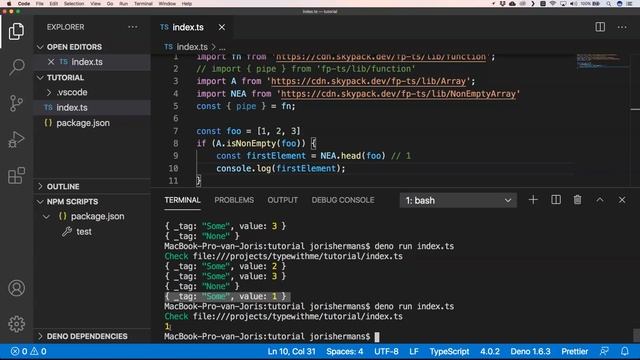
Task: Change encoding via UTF-8 indicator
Action: click(386, 351)
